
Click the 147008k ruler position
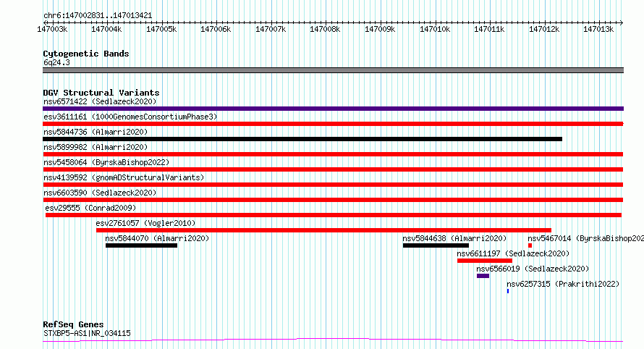point(325,29)
